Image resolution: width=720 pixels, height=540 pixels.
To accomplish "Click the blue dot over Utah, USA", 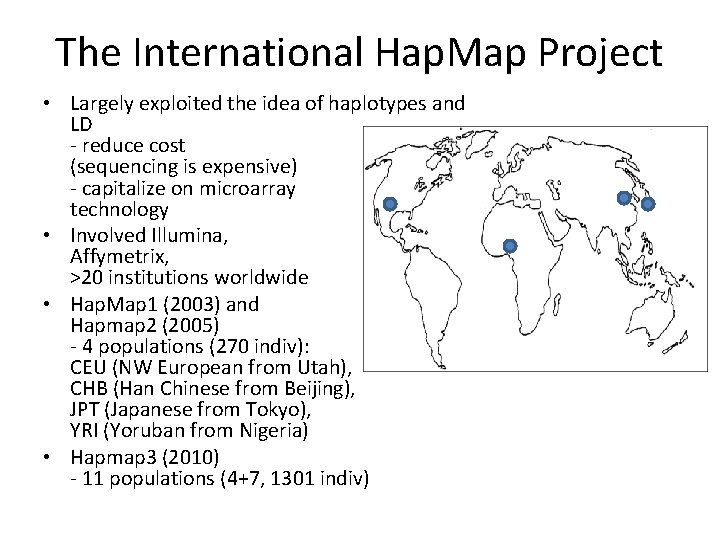I will (x=390, y=204).
